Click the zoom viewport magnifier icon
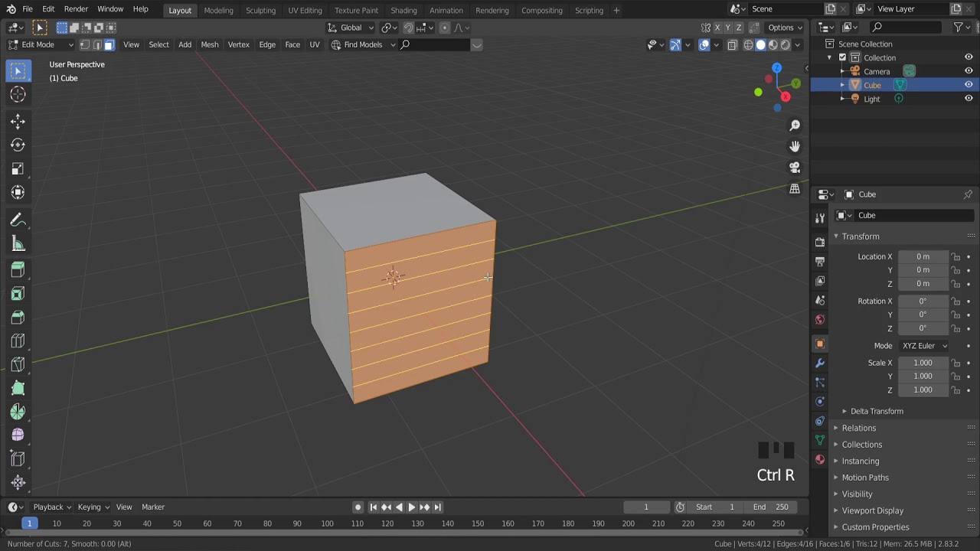The height and width of the screenshot is (551, 980). click(x=795, y=125)
